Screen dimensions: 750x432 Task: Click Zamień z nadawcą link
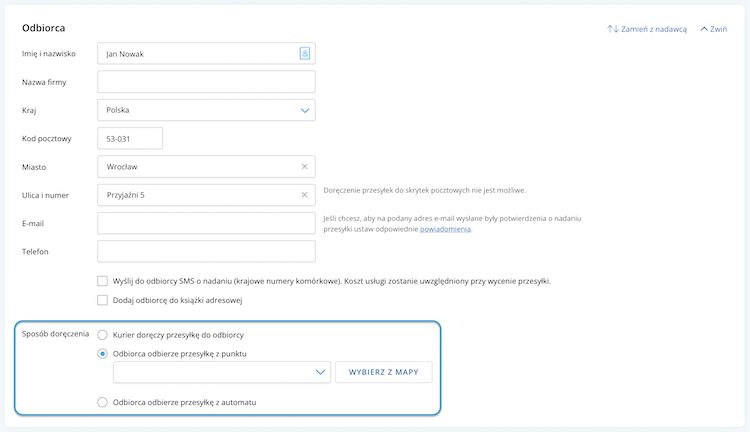pyautogui.click(x=653, y=29)
